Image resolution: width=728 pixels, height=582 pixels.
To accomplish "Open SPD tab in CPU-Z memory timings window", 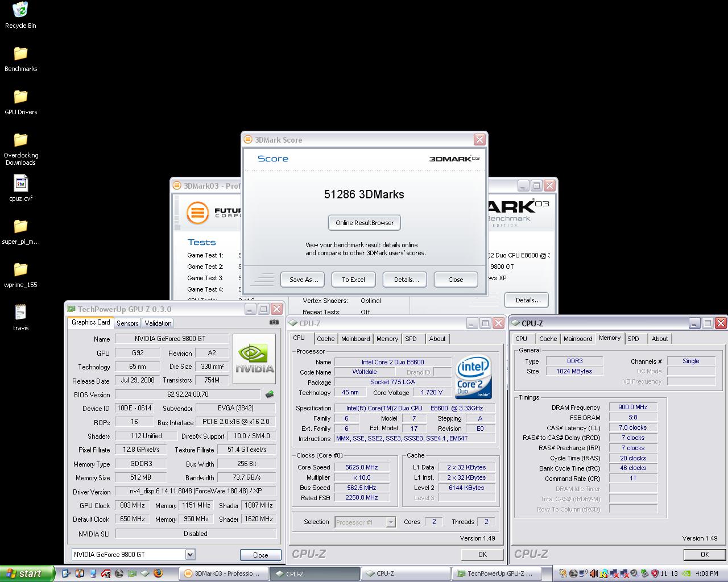I will coord(633,339).
